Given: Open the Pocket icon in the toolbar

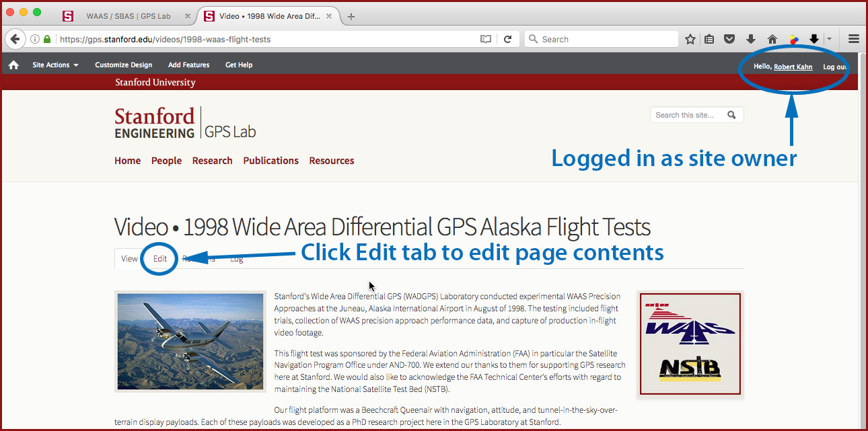Looking at the screenshot, I should coord(729,39).
